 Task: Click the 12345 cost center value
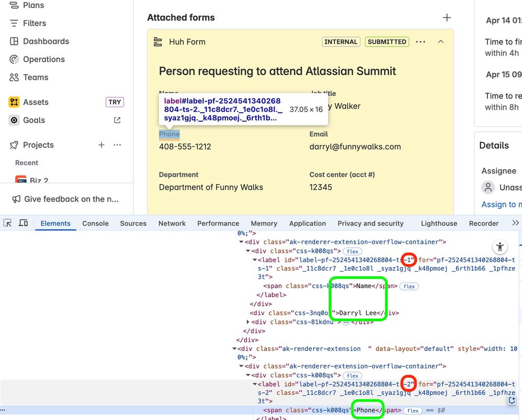click(321, 188)
